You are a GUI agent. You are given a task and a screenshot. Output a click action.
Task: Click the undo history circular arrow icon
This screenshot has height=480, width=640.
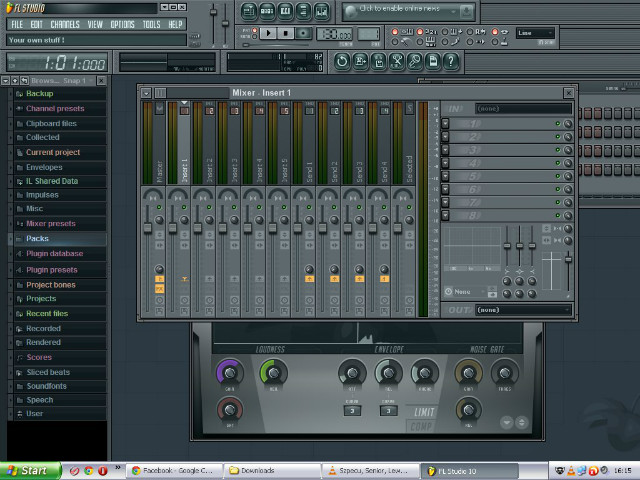point(342,62)
